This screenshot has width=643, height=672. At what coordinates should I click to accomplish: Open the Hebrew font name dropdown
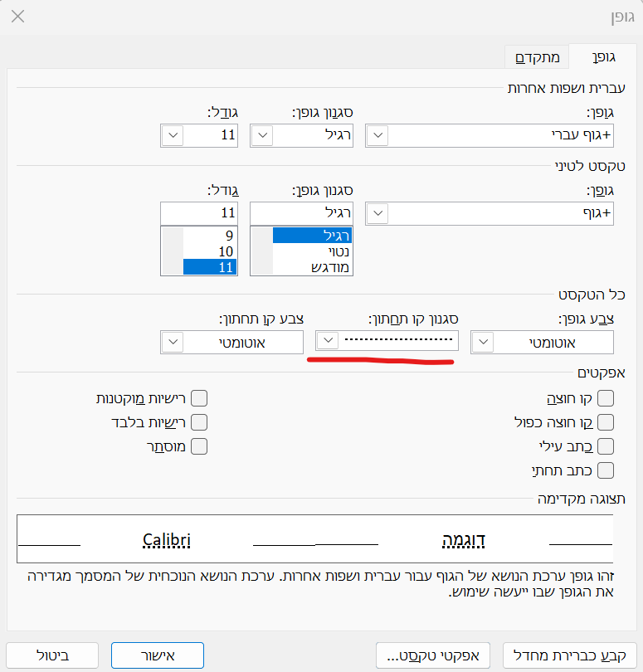(378, 135)
